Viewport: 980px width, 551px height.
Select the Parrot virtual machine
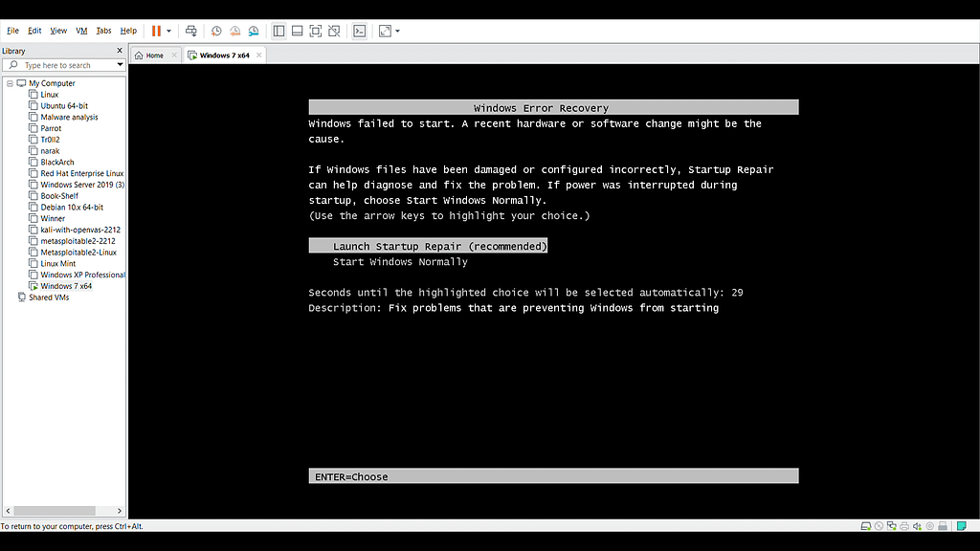point(51,128)
